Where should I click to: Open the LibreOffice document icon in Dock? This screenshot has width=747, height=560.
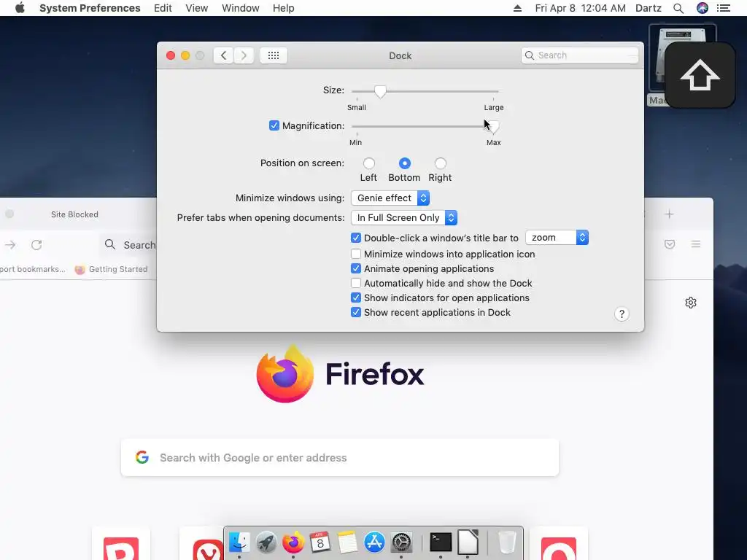[x=468, y=542]
